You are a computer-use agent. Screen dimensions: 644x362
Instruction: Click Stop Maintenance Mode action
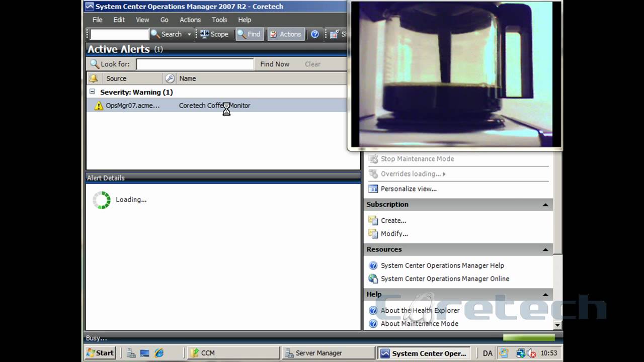point(418,159)
